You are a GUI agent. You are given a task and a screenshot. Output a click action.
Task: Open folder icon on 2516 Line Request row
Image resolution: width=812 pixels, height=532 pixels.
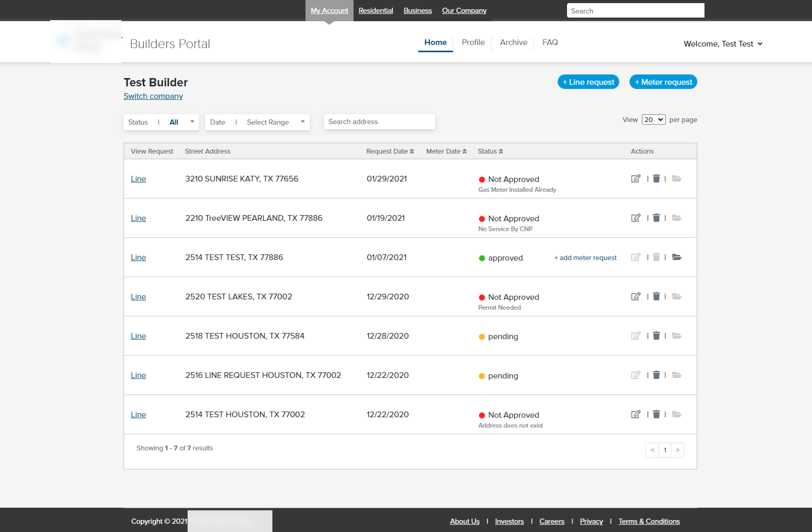pyautogui.click(x=677, y=375)
